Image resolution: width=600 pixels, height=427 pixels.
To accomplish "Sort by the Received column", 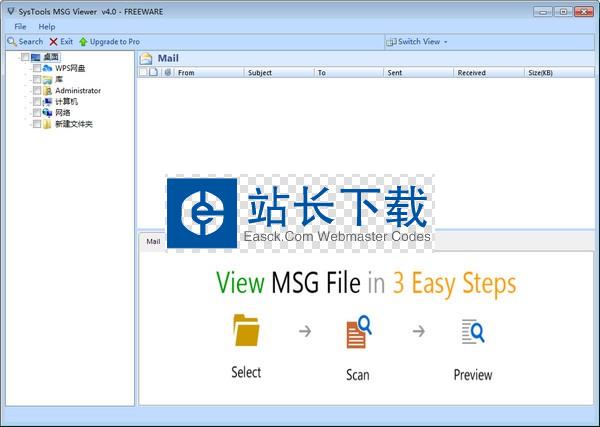I will coord(488,72).
